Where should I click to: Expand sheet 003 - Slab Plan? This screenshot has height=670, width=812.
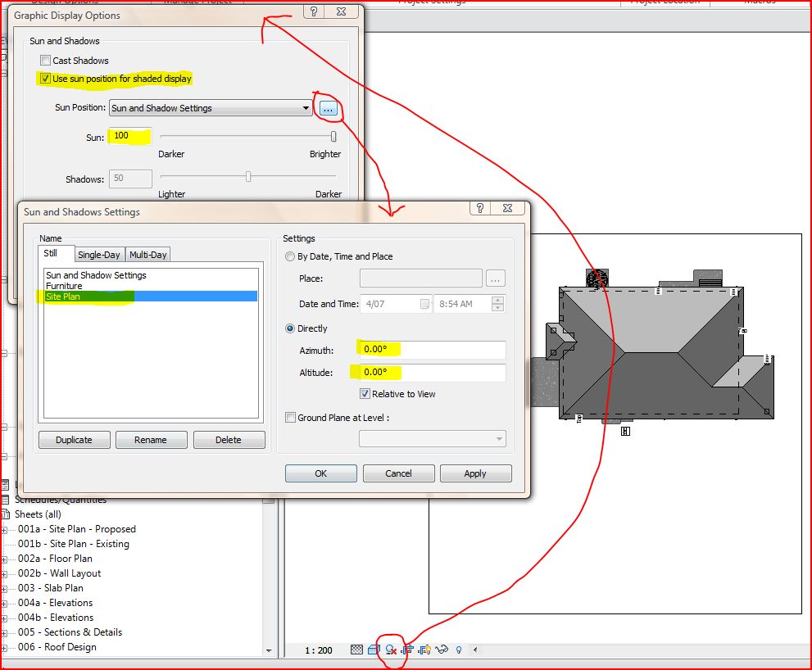pyautogui.click(x=4, y=589)
